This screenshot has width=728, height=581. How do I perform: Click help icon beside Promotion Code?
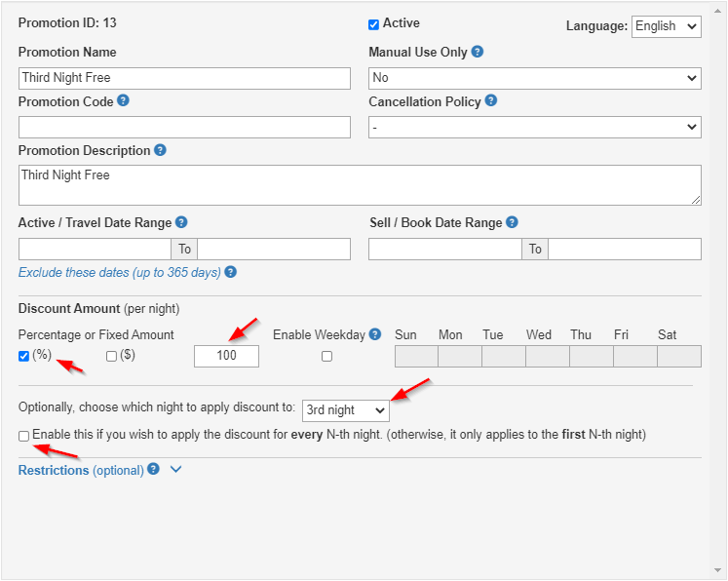tap(124, 100)
